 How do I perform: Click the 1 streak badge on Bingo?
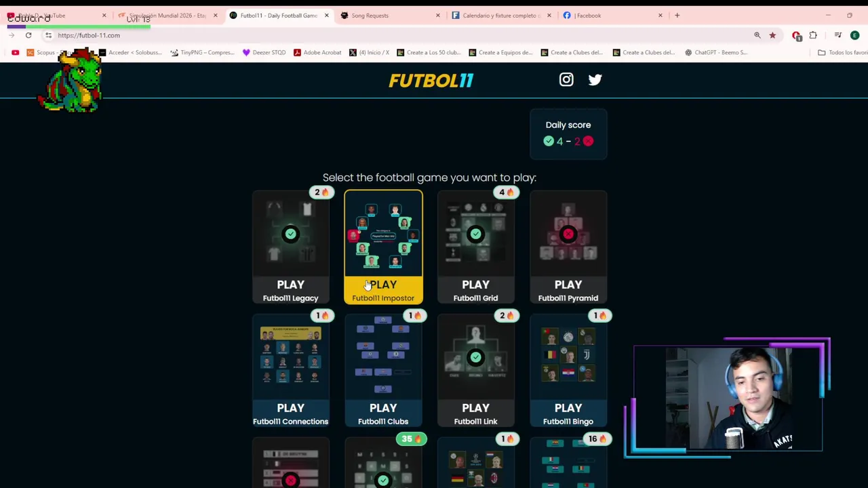pos(599,315)
